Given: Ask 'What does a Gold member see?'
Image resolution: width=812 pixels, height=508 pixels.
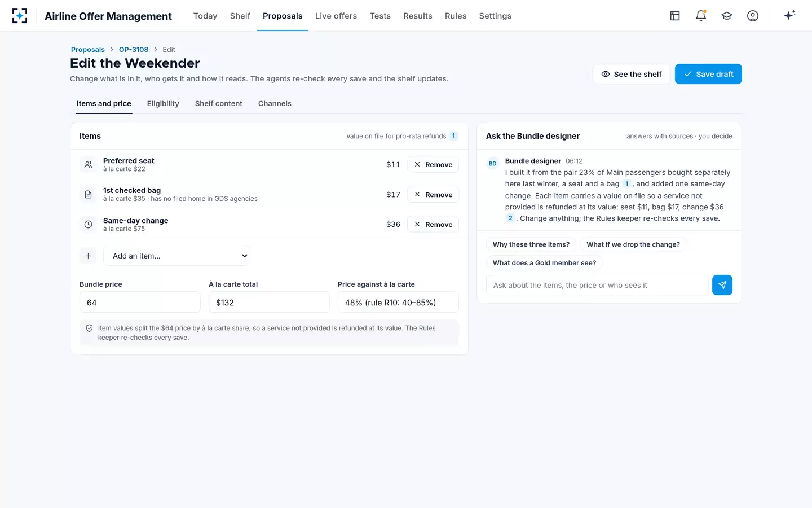Looking at the screenshot, I should [x=544, y=263].
